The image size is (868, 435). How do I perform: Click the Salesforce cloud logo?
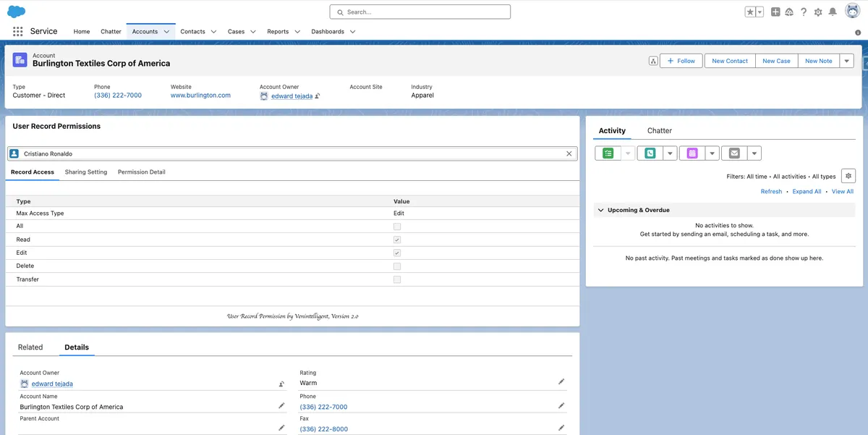click(17, 12)
